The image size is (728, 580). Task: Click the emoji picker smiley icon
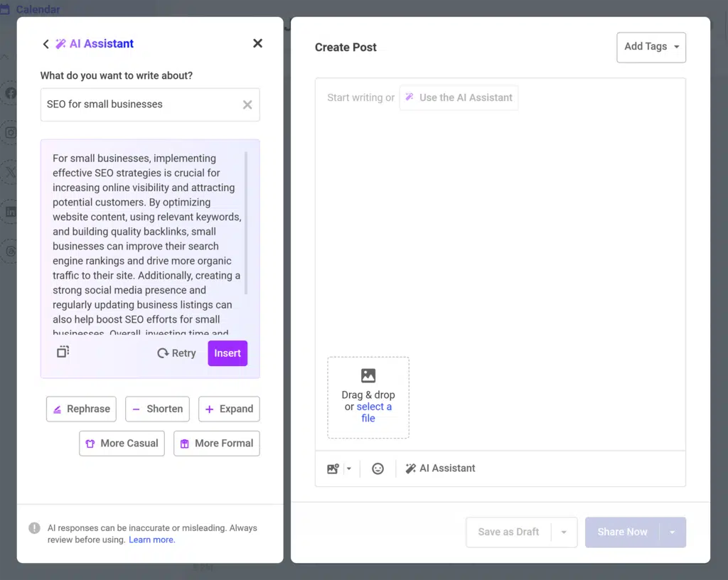378,468
